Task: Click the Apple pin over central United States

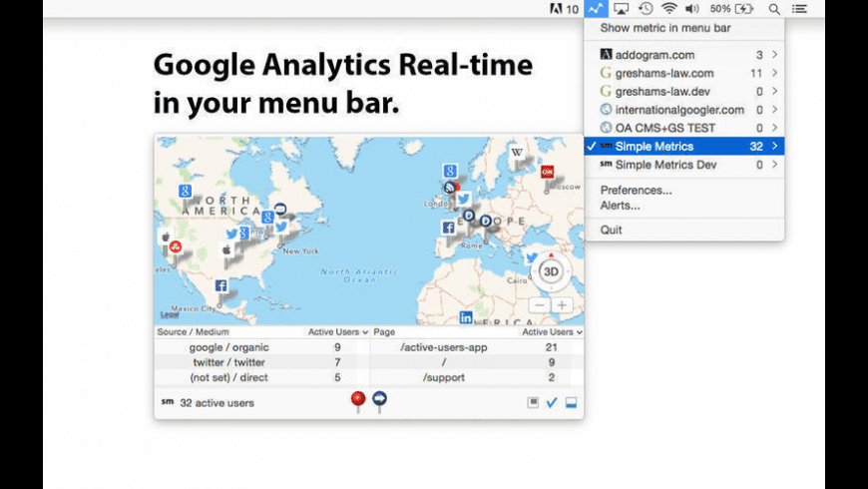Action: coord(226,250)
